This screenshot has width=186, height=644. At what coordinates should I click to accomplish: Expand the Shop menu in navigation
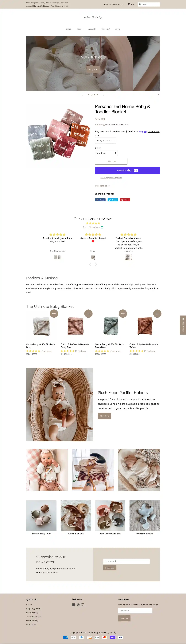click(x=80, y=29)
